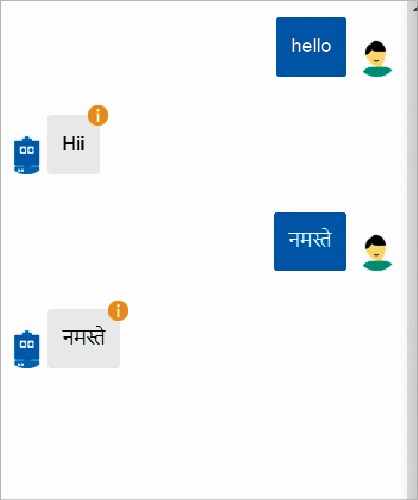Click the black नमस्ते text in gray bubble
Viewport: 418px width, 500px height.
(x=84, y=337)
